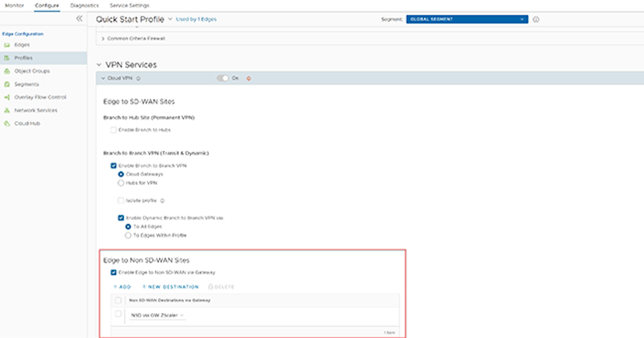
Task: Click the info icon next to Cloud VPN
Action: coord(138,78)
